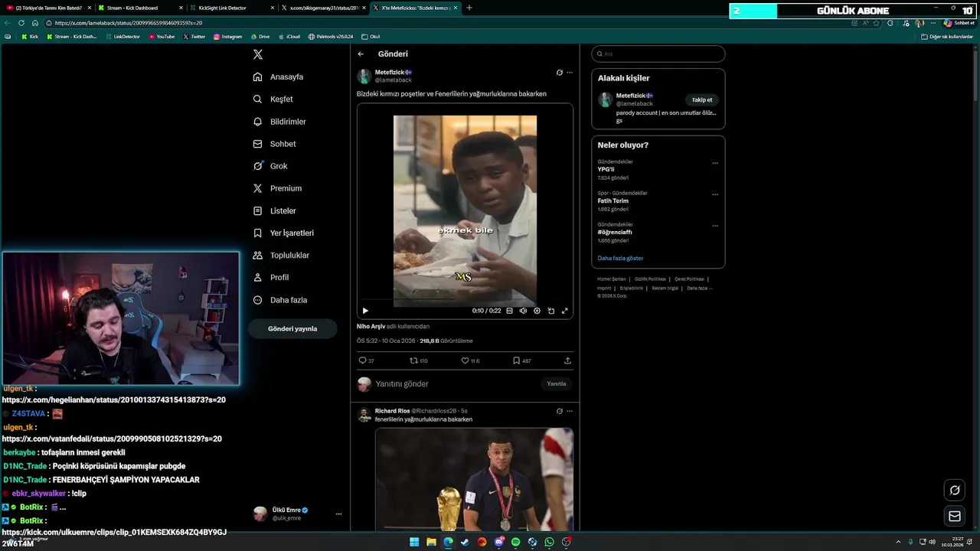Open a new browser tab
The height and width of the screenshot is (551, 980).
[x=469, y=8]
